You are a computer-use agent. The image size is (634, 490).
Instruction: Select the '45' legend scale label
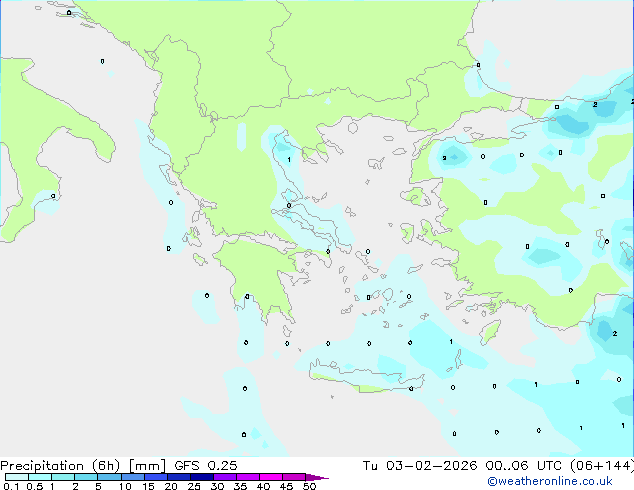pos(286,486)
